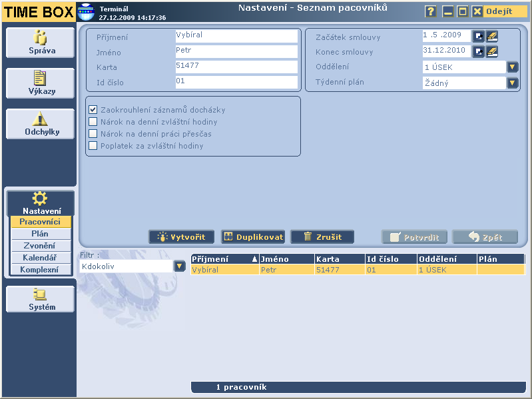
Task: Maximize the Time Box window
Action: click(x=462, y=11)
